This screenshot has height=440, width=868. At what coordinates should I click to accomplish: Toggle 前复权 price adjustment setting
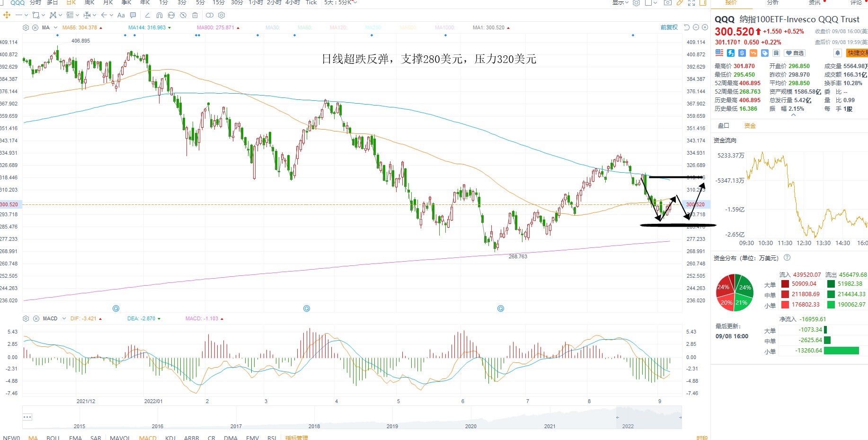(669, 27)
